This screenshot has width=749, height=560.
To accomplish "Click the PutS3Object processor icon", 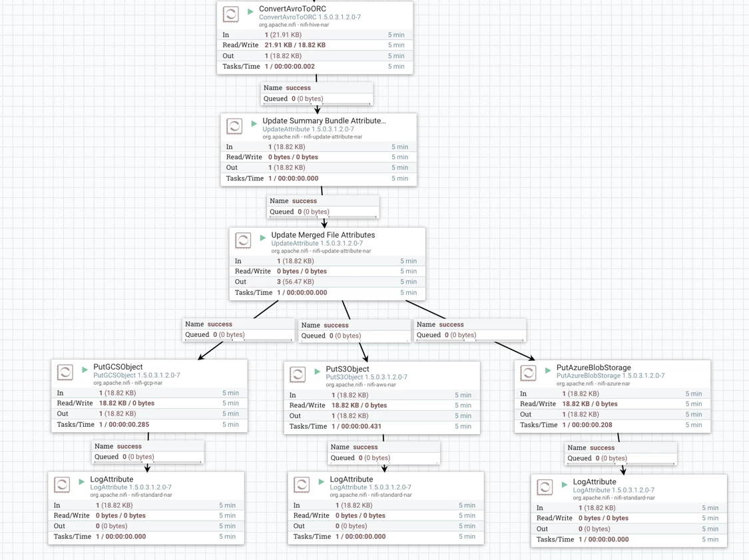I will tap(298, 374).
